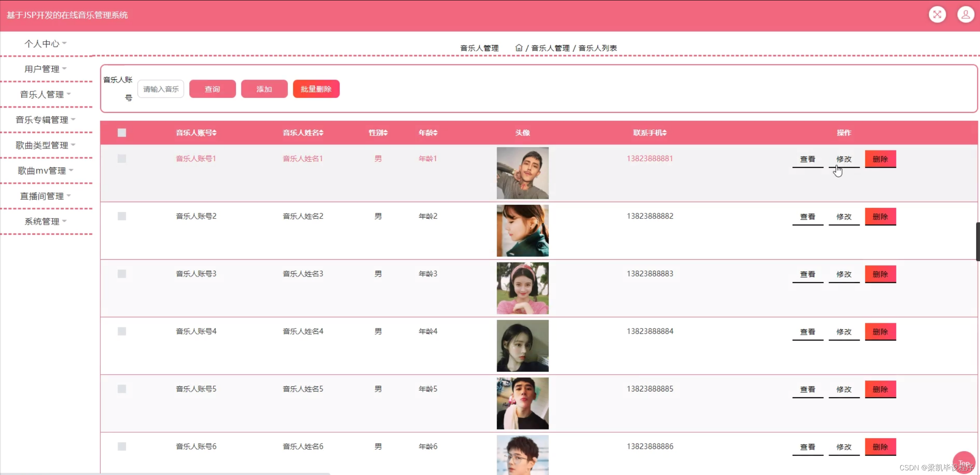
Task: Open the user profile avatar icon
Action: (x=965, y=15)
